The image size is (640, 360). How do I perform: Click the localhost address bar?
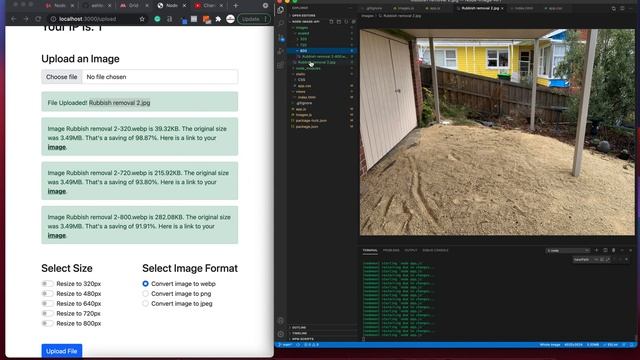tap(98, 19)
